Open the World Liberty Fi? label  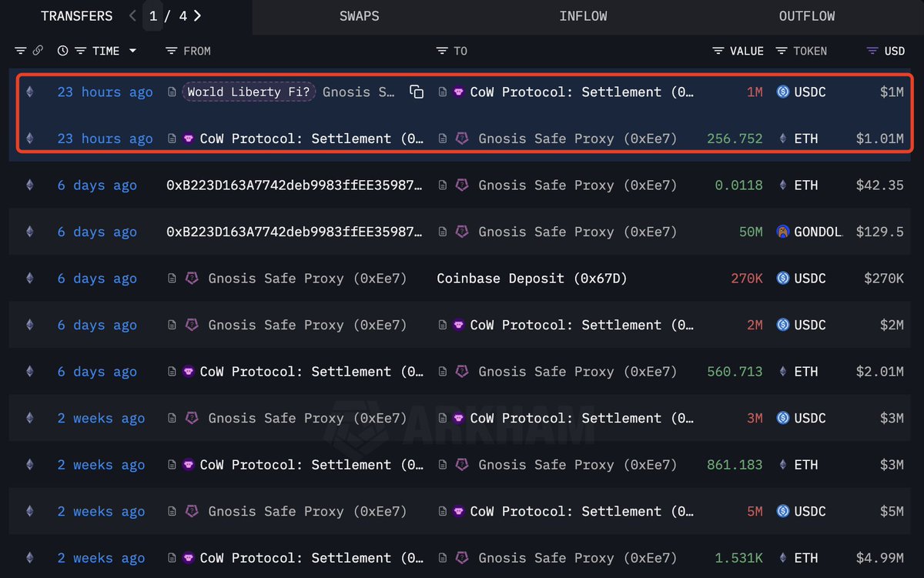[249, 92]
